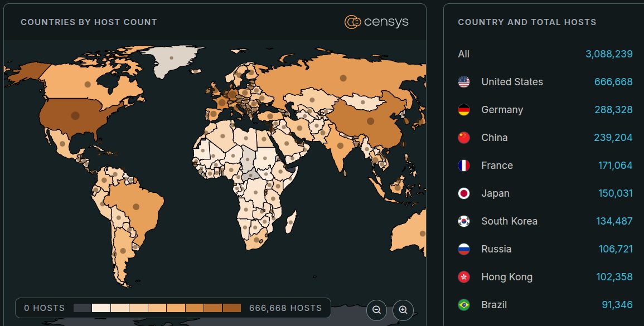Click host count 102,358
This screenshot has height=326, width=644.
pyautogui.click(x=614, y=277)
